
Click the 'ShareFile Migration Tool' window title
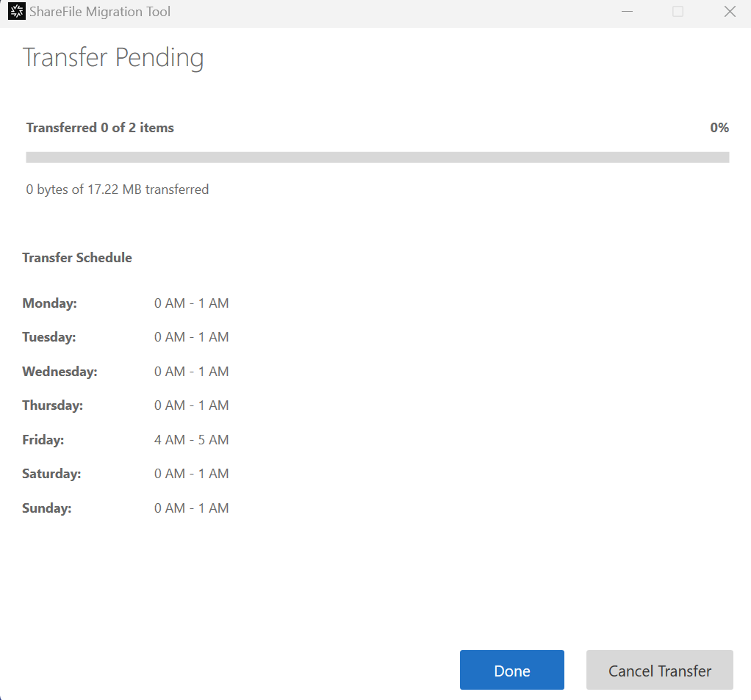100,12
